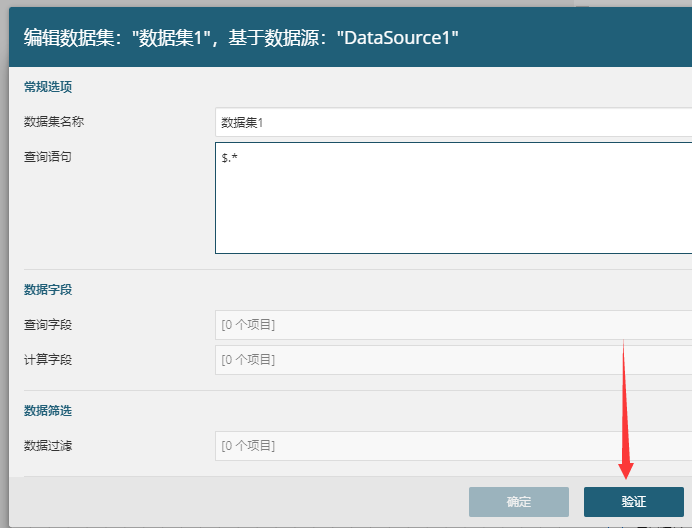Viewport: 692px width, 528px height.
Task: Select the 数据筛选 section header
Action: [48, 411]
